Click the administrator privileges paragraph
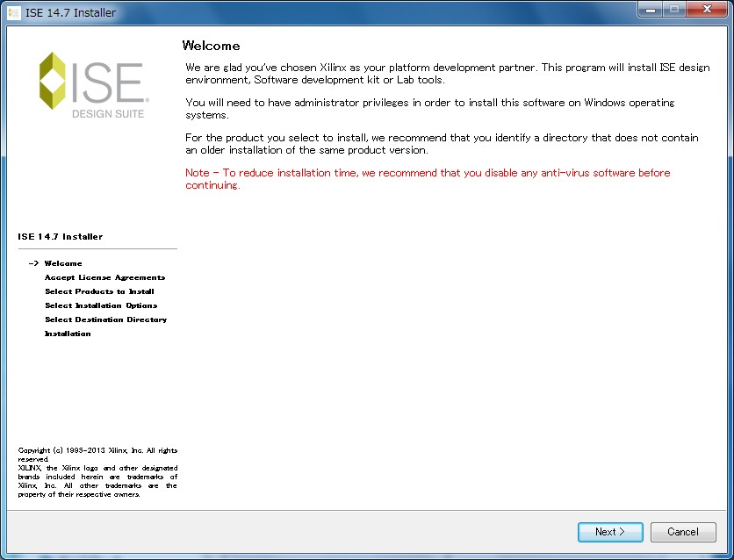Viewport: 734px width, 560px height. [x=429, y=109]
